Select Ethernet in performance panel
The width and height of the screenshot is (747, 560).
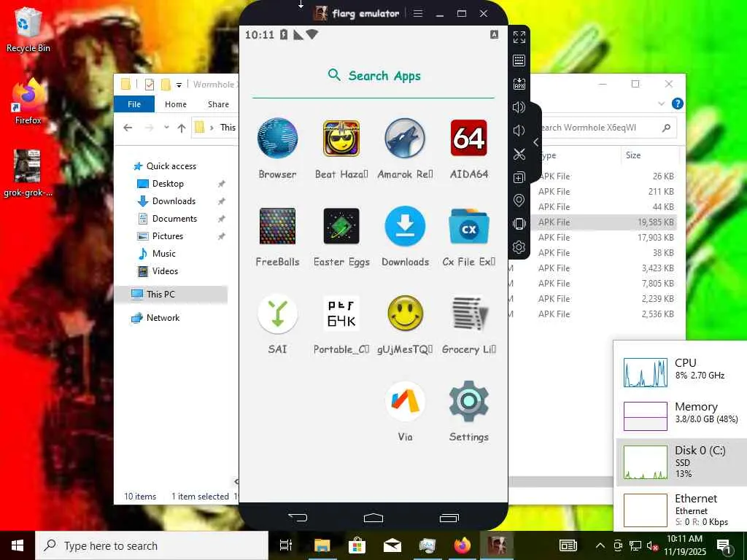tap(681, 510)
